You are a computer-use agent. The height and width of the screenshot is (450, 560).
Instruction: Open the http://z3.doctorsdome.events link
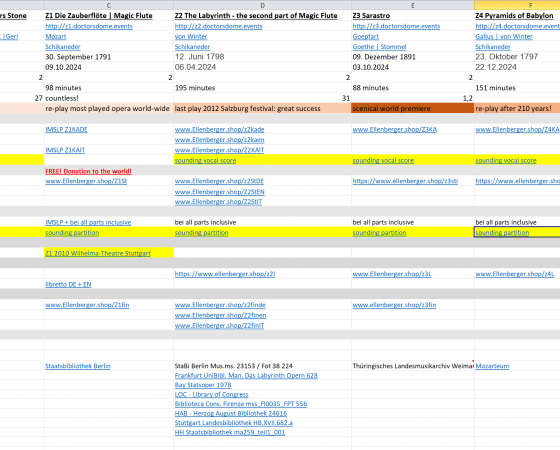pyautogui.click(x=396, y=26)
